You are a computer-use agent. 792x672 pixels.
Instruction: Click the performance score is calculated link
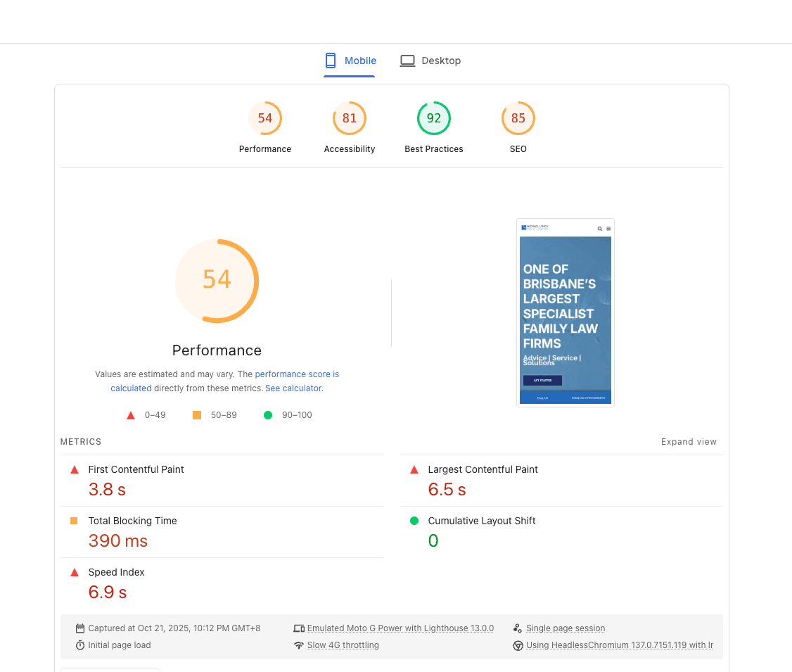click(297, 374)
